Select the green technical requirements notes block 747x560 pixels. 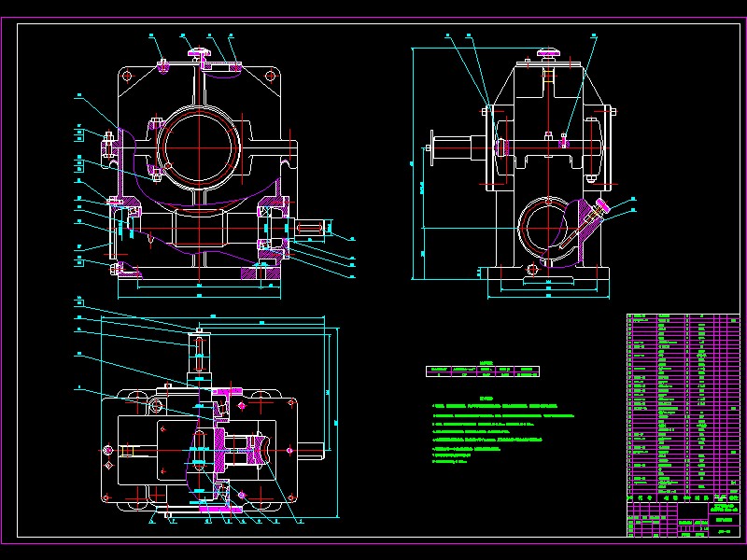click(x=502, y=429)
